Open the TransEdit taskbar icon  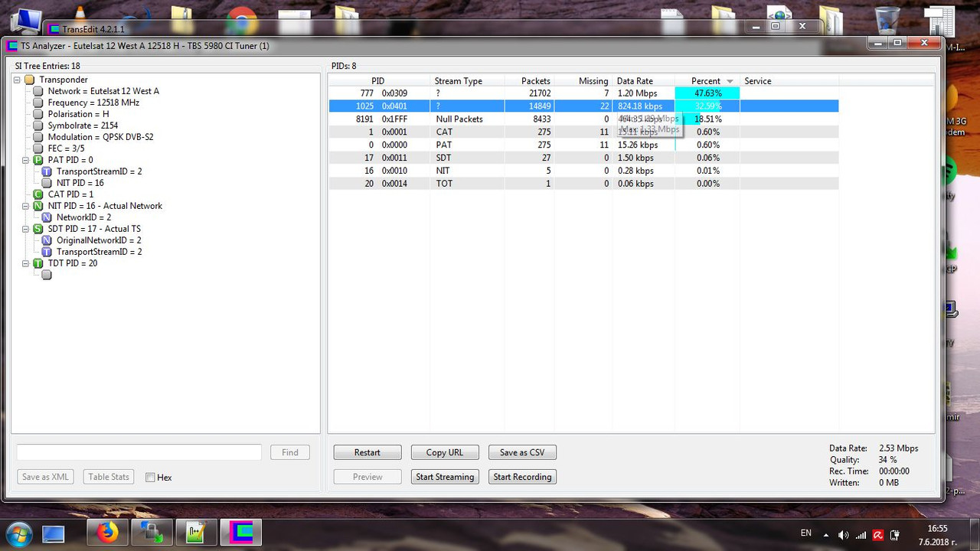pyautogui.click(x=240, y=533)
